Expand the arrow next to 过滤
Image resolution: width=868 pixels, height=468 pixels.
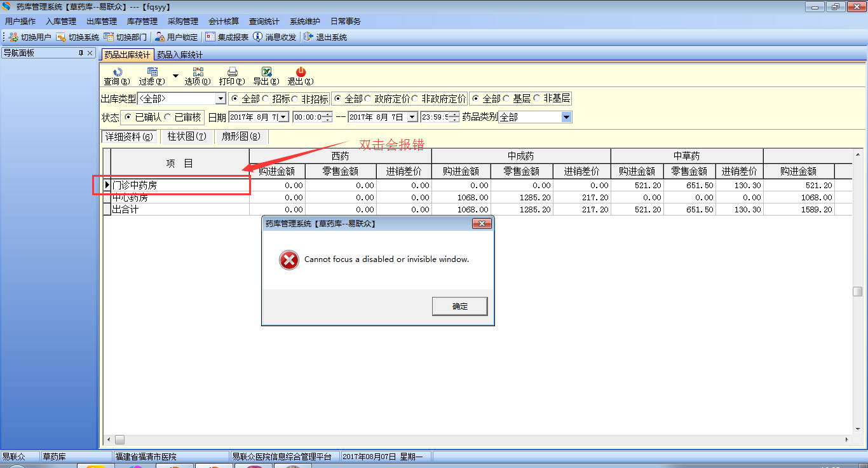(x=175, y=76)
